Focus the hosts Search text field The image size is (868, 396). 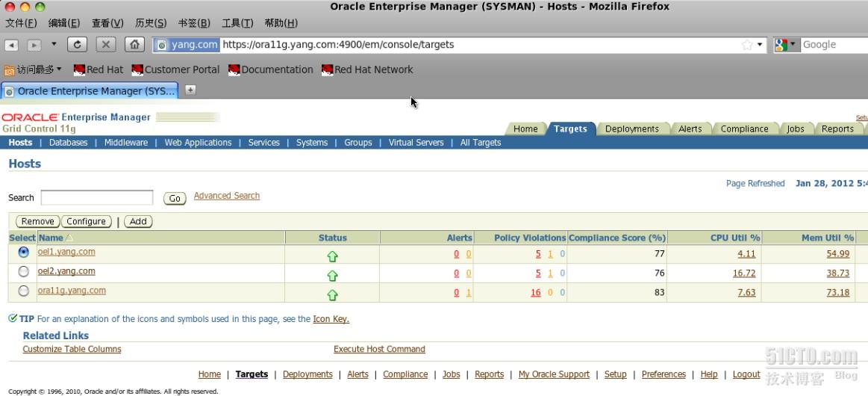click(x=97, y=198)
